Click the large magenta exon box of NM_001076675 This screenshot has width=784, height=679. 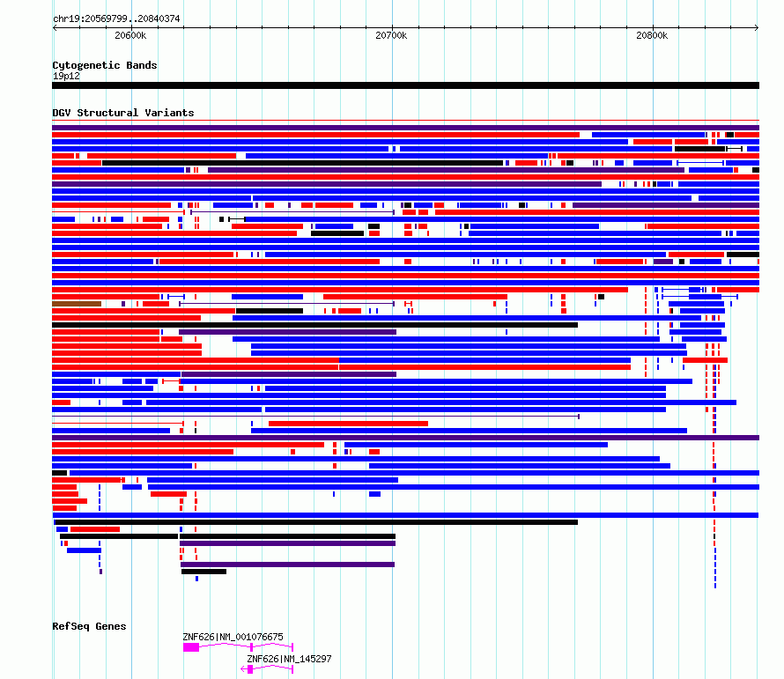pos(191,647)
